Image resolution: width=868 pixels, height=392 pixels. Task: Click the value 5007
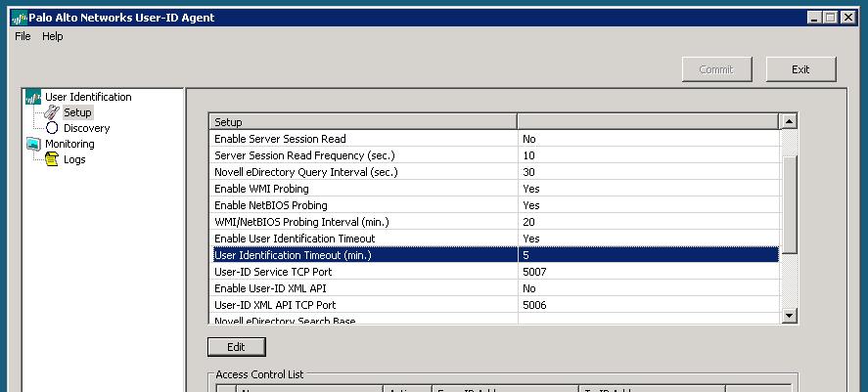[534, 272]
